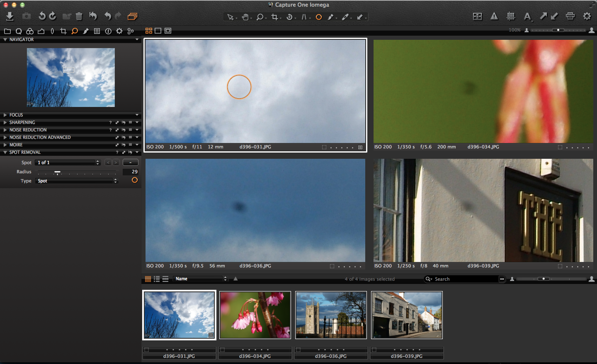Open the Metadata tool tab
Image resolution: width=597 pixels, height=364 pixels.
pos(97,31)
